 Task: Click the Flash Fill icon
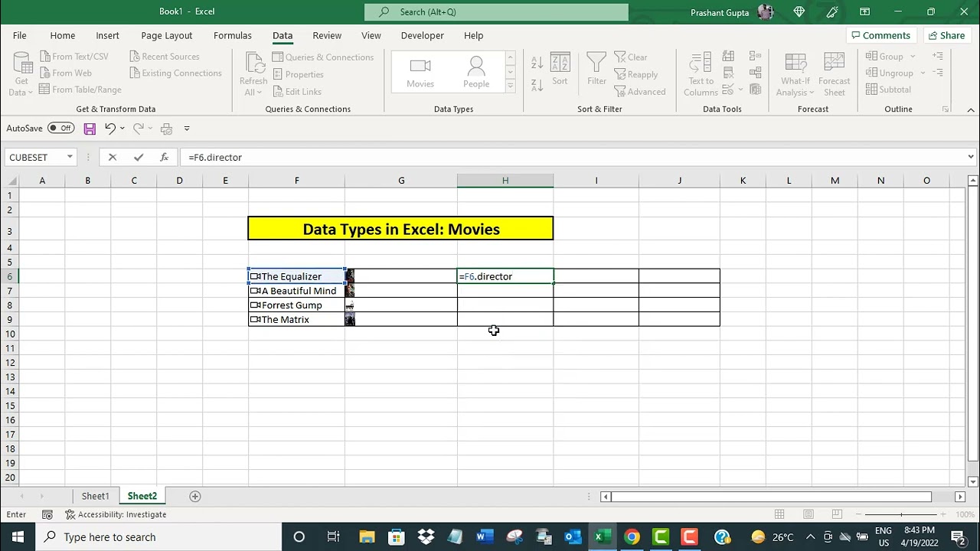click(728, 57)
